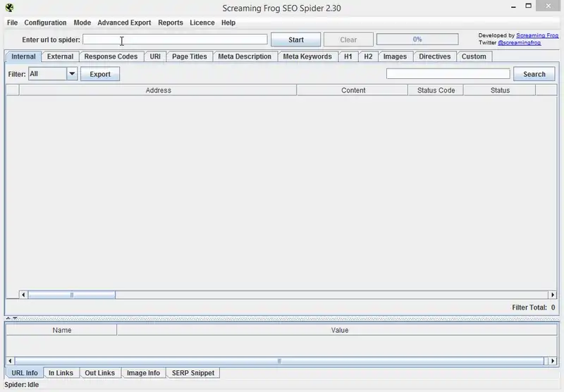This screenshot has width=564, height=392.
Task: Switch to the Image Info tab
Action: tap(143, 373)
